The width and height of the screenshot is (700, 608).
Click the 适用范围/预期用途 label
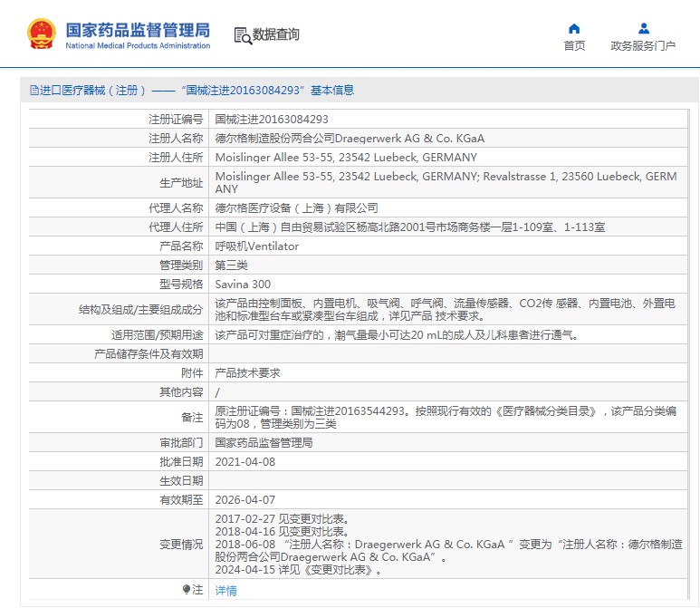(158, 335)
